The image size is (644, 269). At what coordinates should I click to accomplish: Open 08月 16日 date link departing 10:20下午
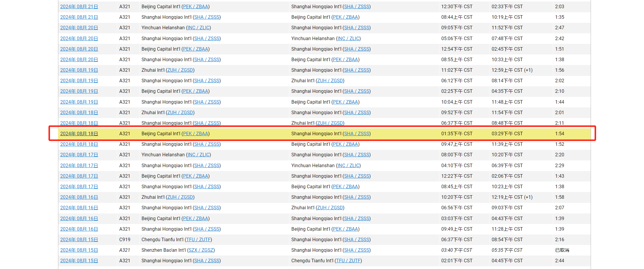(79, 197)
